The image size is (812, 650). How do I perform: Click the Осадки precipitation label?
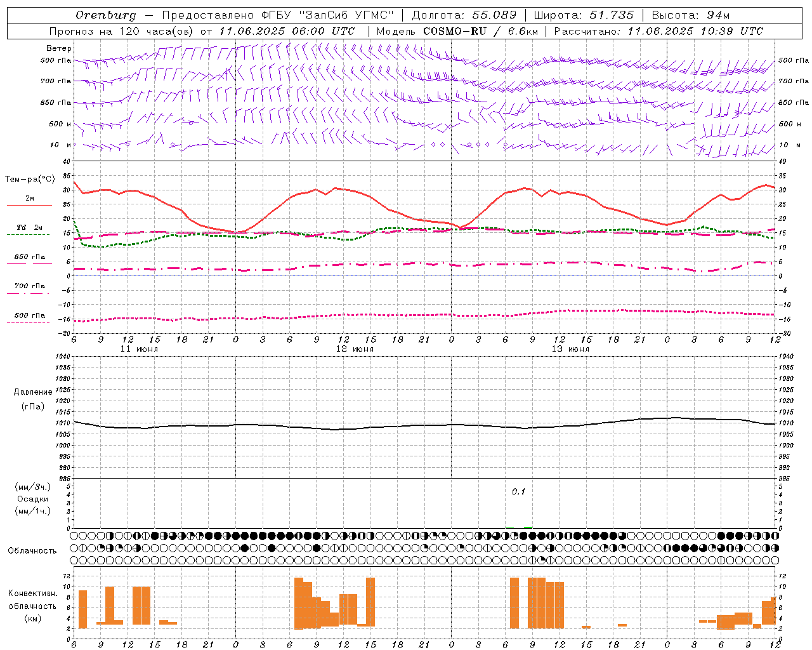tap(33, 499)
